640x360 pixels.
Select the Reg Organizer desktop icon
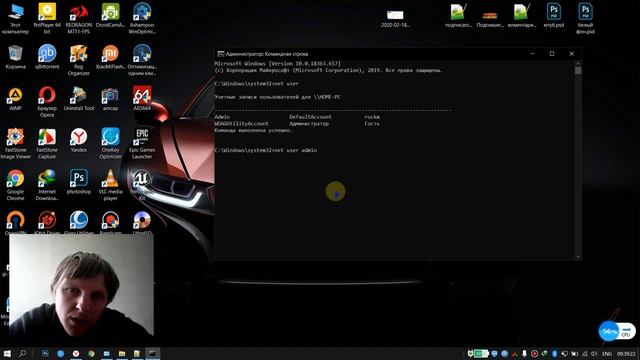pos(78,60)
